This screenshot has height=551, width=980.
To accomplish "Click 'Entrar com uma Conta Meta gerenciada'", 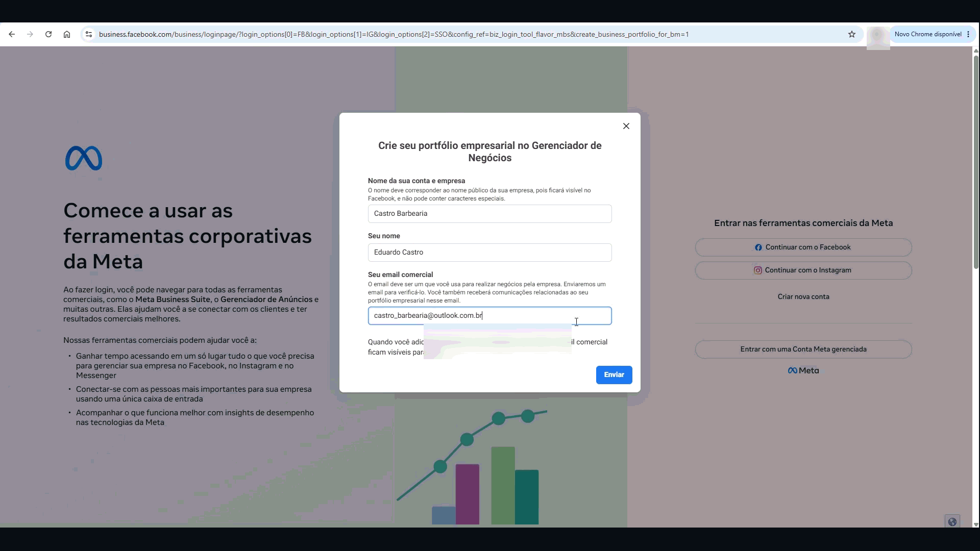I will pyautogui.click(x=803, y=349).
